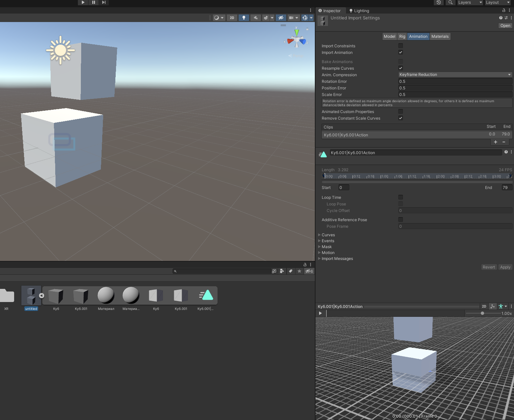Click the Rotation Error field
The width and height of the screenshot is (514, 420).
coord(455,81)
